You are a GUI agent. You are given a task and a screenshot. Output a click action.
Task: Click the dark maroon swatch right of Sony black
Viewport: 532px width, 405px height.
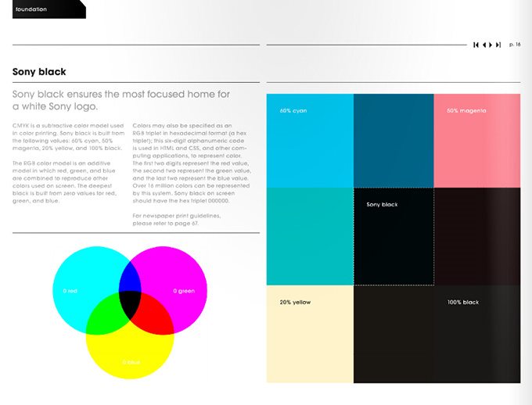click(476, 236)
